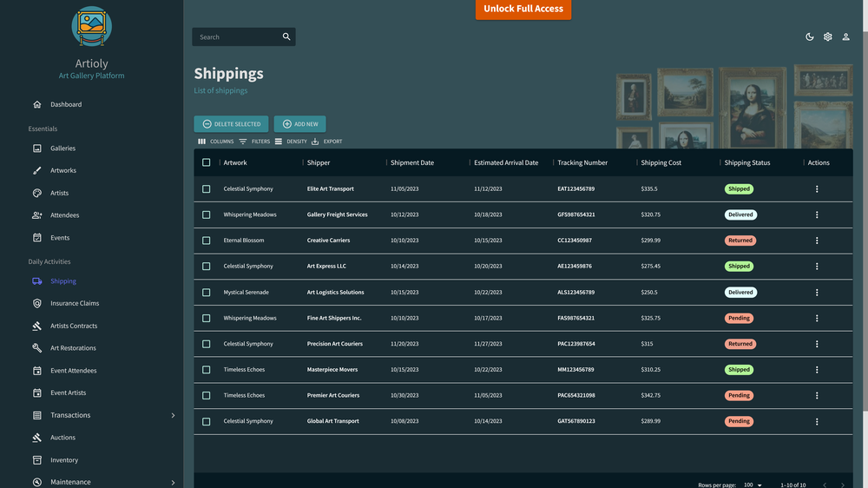The image size is (868, 488).
Task: Go to Artworks page
Action: pos(63,170)
